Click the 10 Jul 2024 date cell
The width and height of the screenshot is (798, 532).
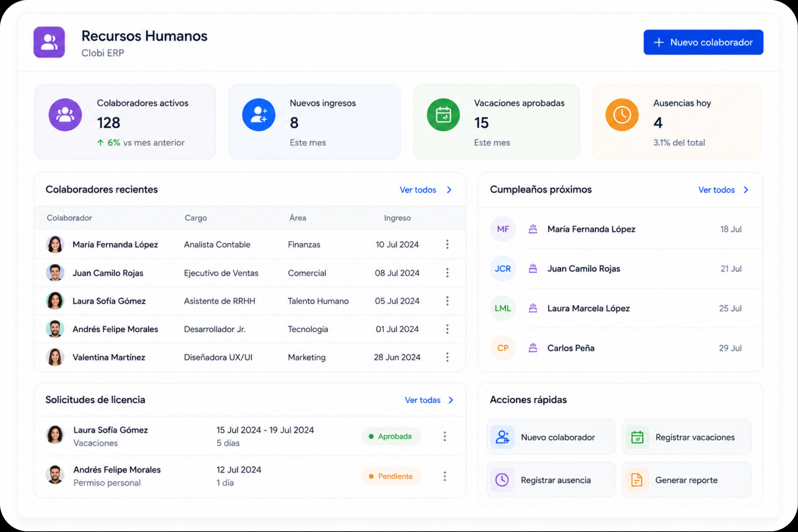pos(397,245)
